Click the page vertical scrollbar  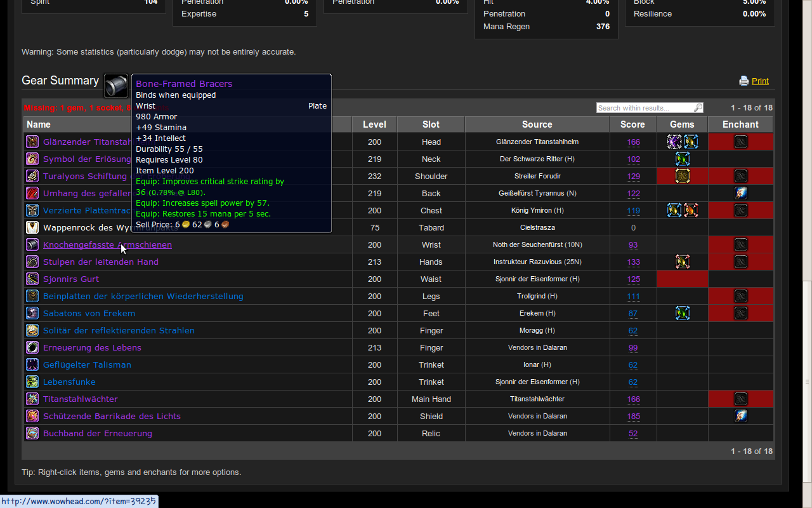pyautogui.click(x=807, y=381)
